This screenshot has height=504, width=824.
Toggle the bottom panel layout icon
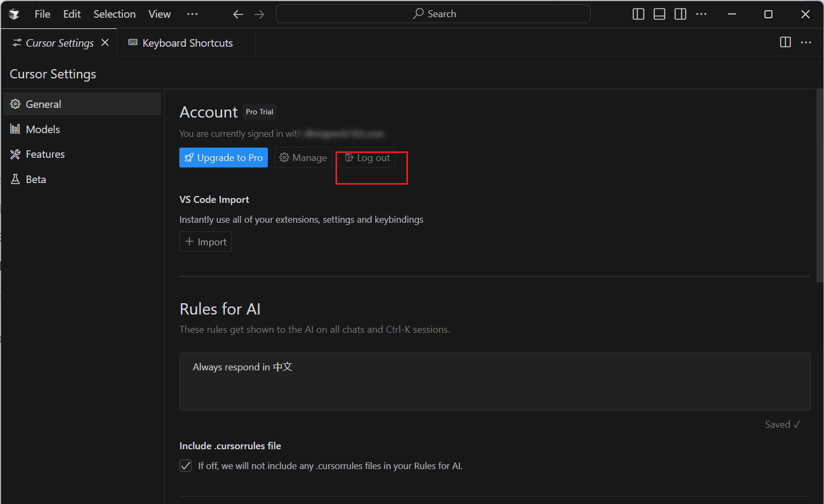(x=659, y=14)
